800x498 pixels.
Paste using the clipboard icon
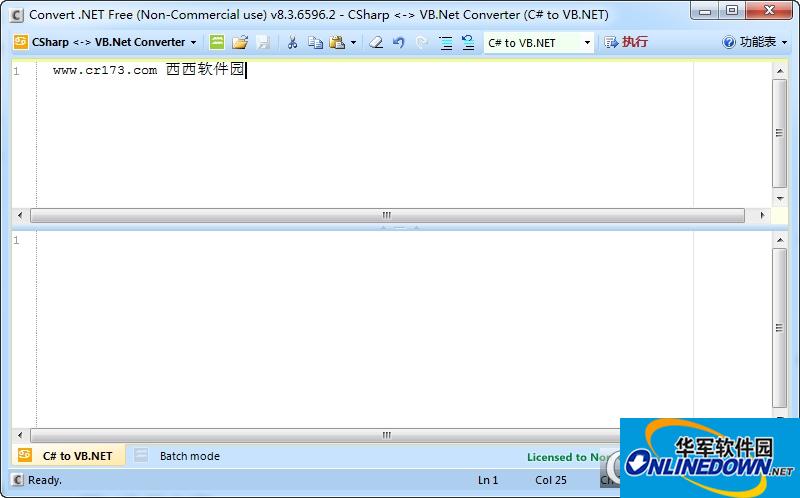[337, 42]
